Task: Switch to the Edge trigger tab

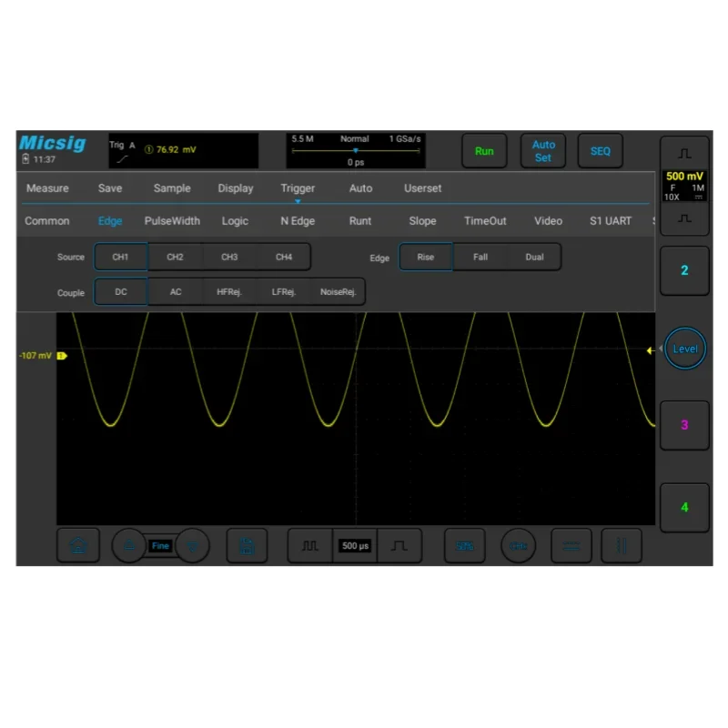Action: 110,221
